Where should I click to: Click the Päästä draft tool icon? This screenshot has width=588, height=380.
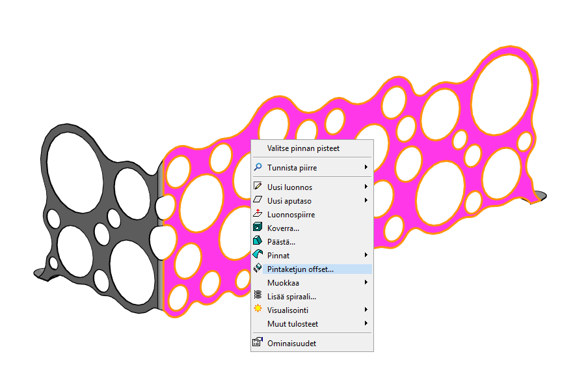click(258, 241)
